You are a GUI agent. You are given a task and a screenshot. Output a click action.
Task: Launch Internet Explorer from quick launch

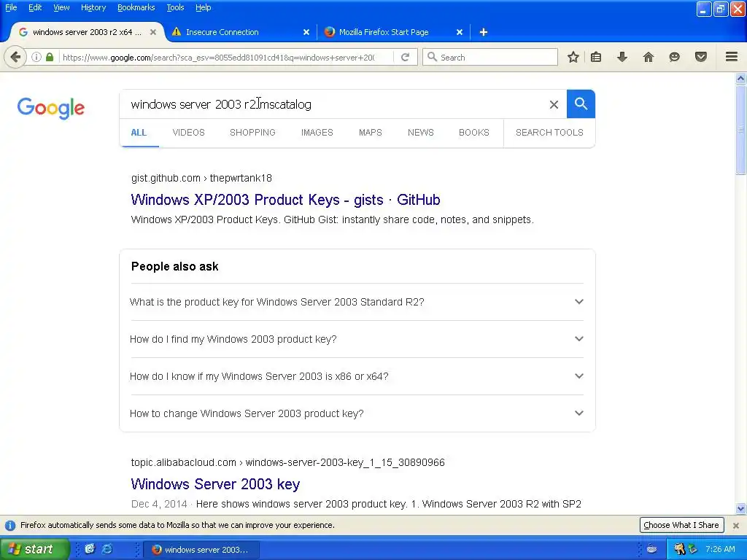click(x=108, y=549)
